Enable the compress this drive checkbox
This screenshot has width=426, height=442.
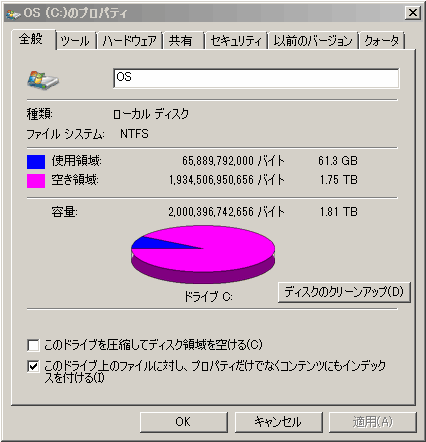point(33,345)
